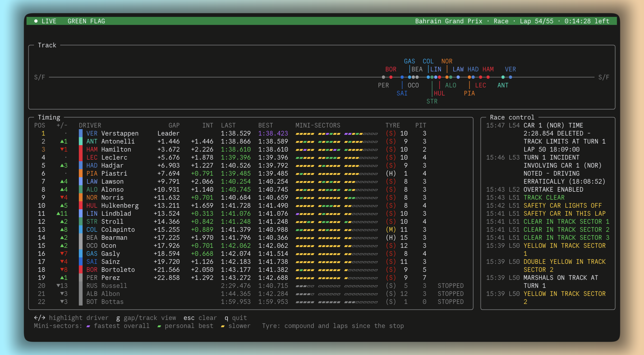Select Piastri's orange team color bar
This screenshot has width=644, height=355.
coord(81,173)
